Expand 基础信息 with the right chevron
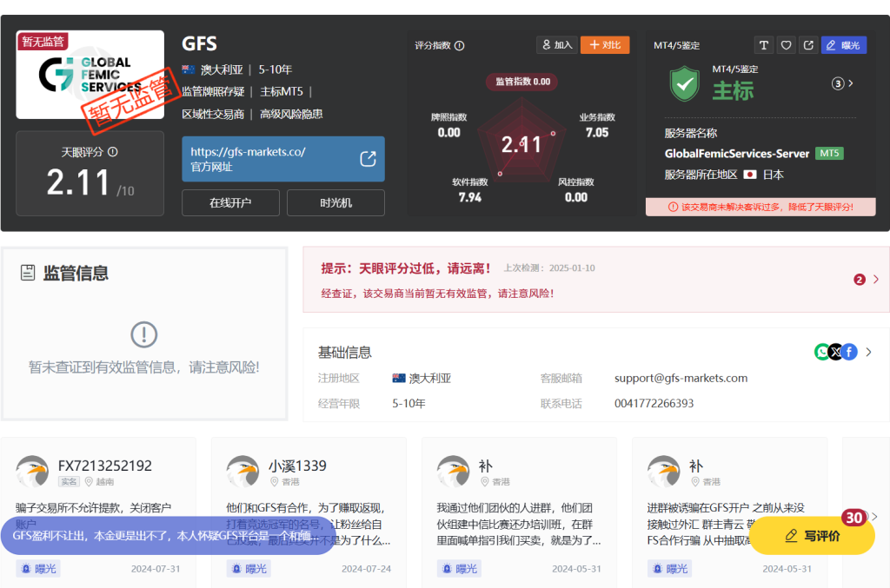This screenshot has width=890, height=588. pyautogui.click(x=869, y=352)
